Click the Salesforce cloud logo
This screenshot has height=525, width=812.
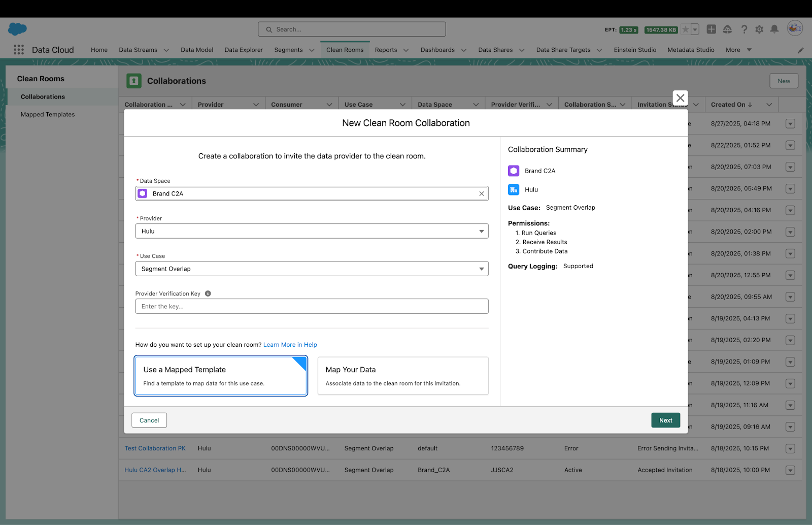[17, 29]
